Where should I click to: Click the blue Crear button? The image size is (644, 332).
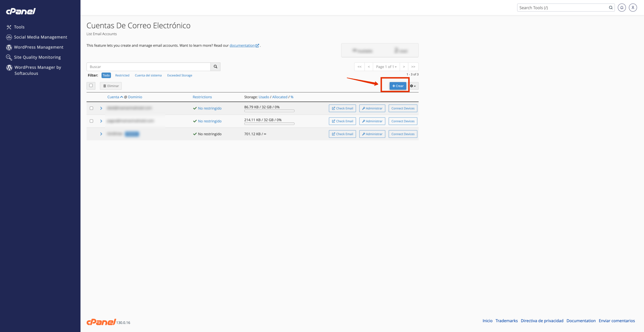tap(398, 86)
